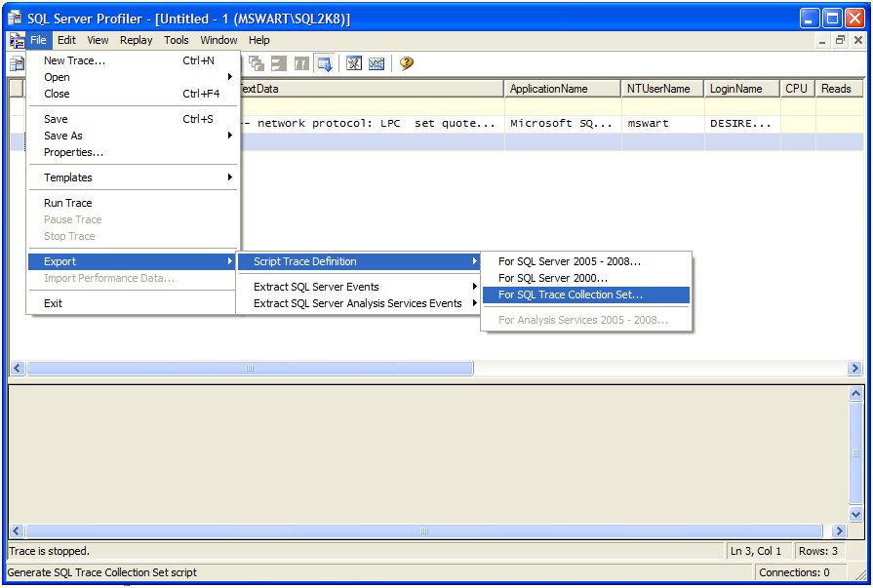Click the detail pane scroll-up arrow
Viewport: 873px width, 588px height.
click(x=855, y=393)
